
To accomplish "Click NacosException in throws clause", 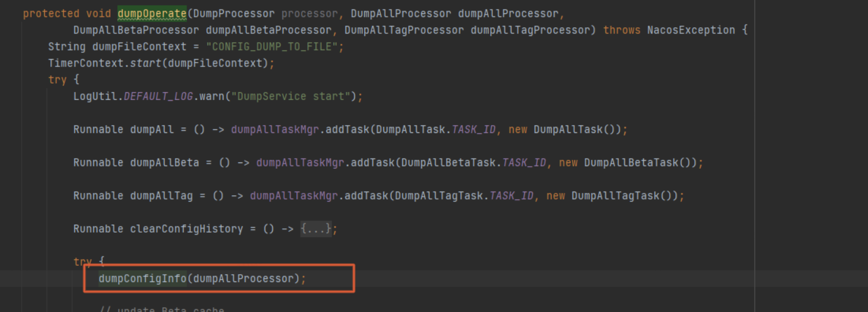I will click(x=691, y=30).
